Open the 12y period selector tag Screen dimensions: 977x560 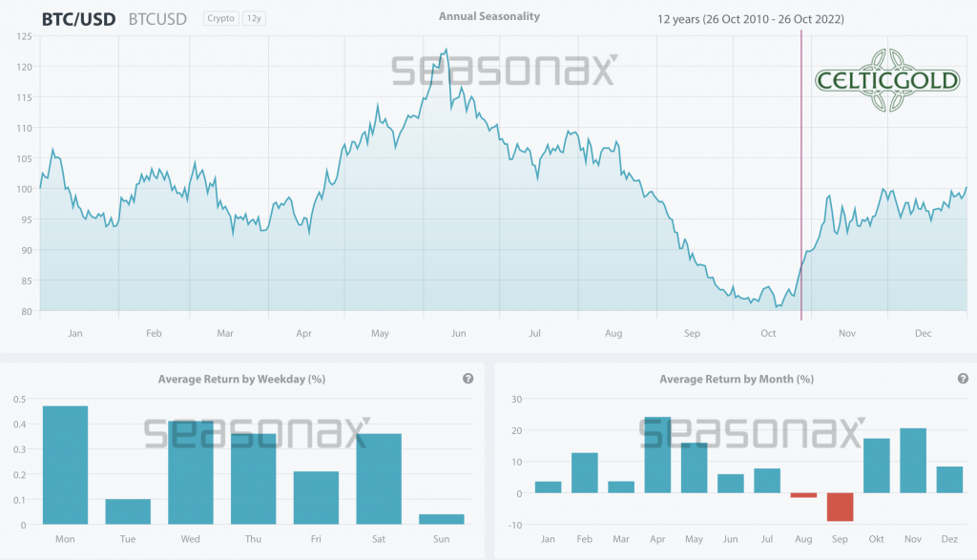255,18
